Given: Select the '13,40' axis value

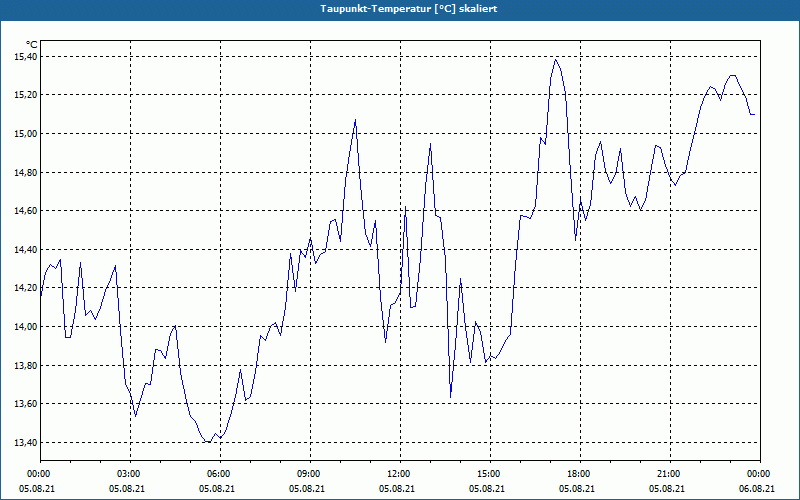Looking at the screenshot, I should point(24,442).
